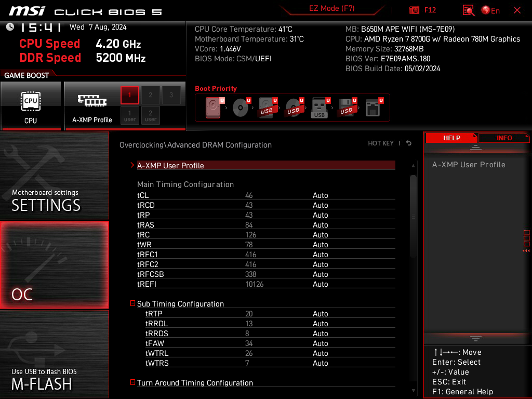Screen dimensions: 532x399
Task: Select A-XMP user profile 2
Action: [150, 116]
